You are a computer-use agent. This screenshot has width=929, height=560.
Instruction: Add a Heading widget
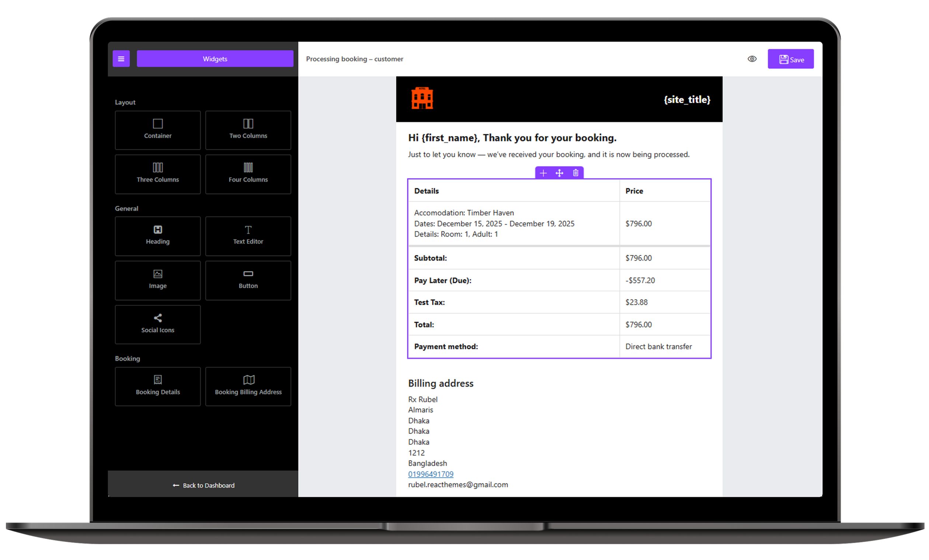click(158, 235)
